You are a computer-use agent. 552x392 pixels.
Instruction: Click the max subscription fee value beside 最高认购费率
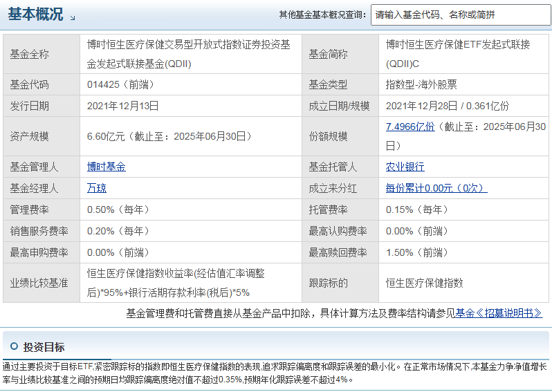point(417,231)
